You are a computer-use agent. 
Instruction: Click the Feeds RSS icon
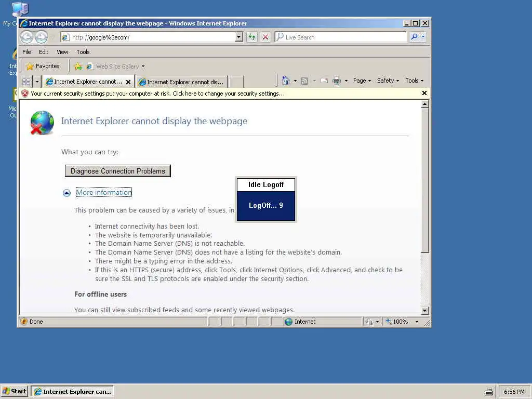coord(304,81)
